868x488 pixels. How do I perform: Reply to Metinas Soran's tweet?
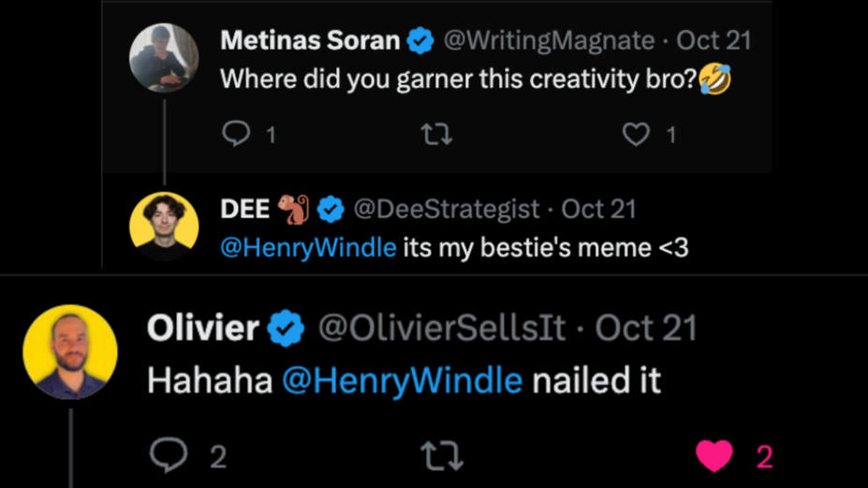pyautogui.click(x=236, y=135)
